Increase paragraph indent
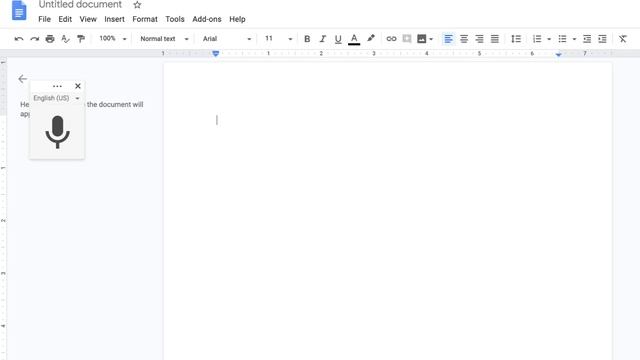Screen dimensions: 640x360 pyautogui.click(x=602, y=39)
